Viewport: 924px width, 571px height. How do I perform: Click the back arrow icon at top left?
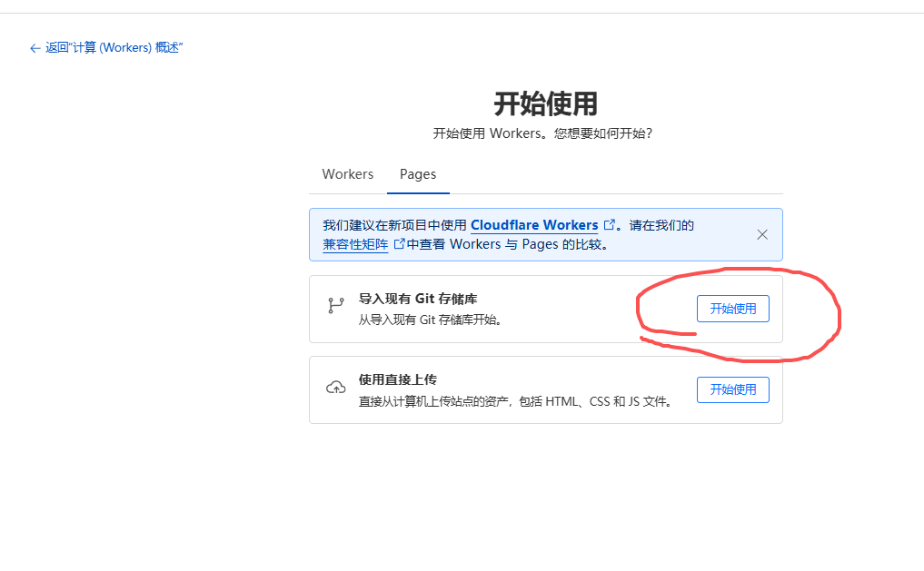point(35,48)
